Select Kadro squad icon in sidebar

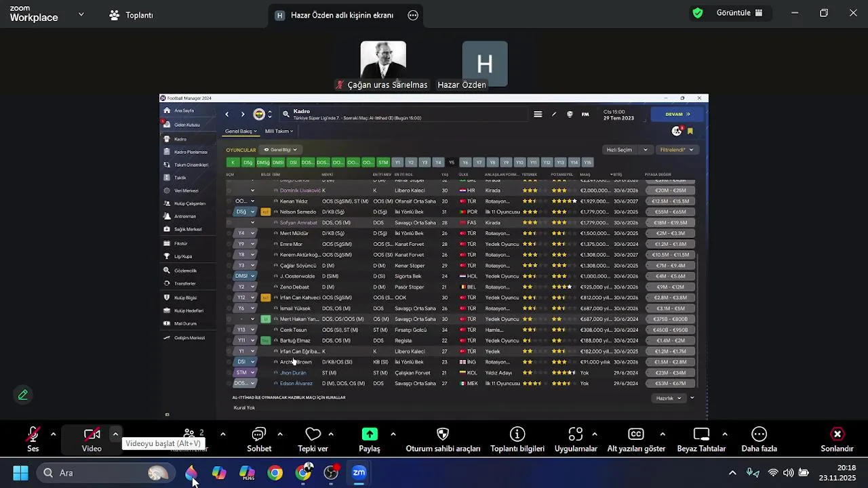click(x=167, y=139)
